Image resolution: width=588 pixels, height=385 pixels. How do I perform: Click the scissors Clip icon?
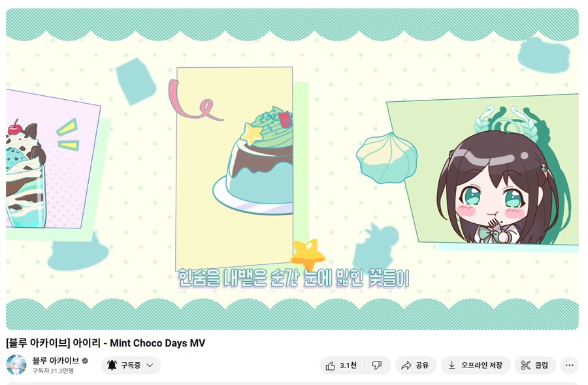(525, 365)
